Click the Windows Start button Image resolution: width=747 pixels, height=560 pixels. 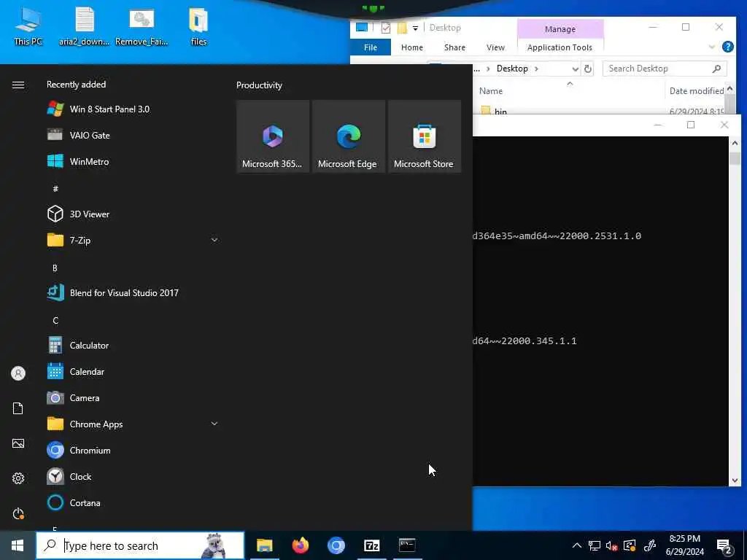point(18,545)
